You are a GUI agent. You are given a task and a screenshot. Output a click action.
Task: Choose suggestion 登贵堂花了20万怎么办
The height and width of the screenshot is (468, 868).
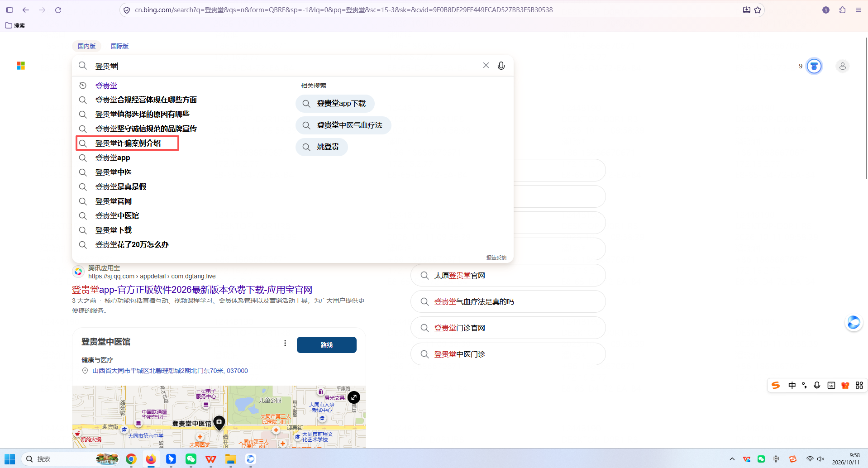pos(132,245)
